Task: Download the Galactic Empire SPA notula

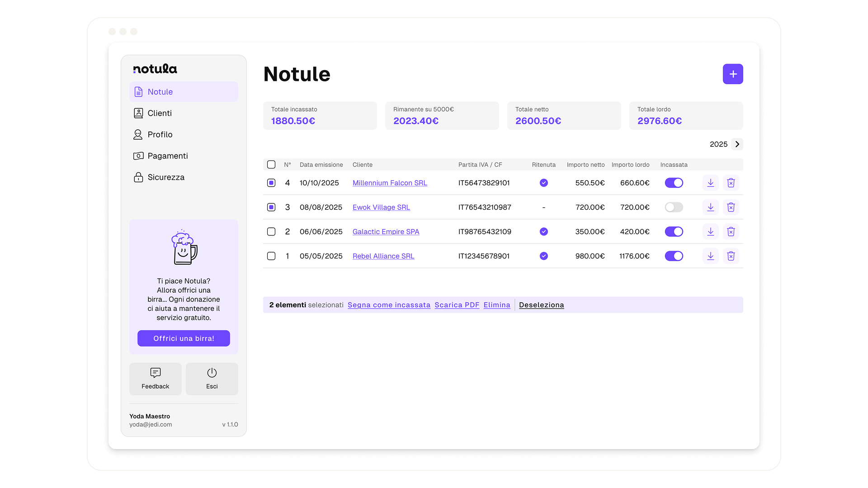Action: tap(710, 232)
